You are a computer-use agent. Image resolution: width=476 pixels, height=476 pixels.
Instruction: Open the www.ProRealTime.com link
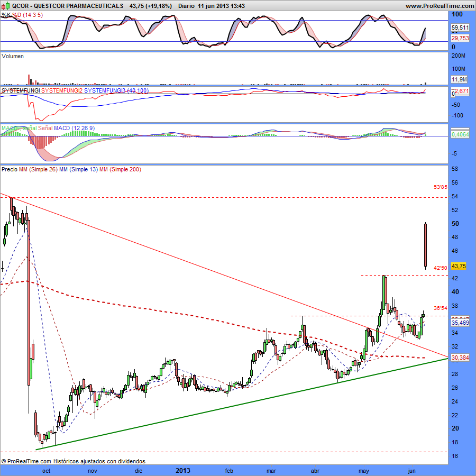pos(440,6)
